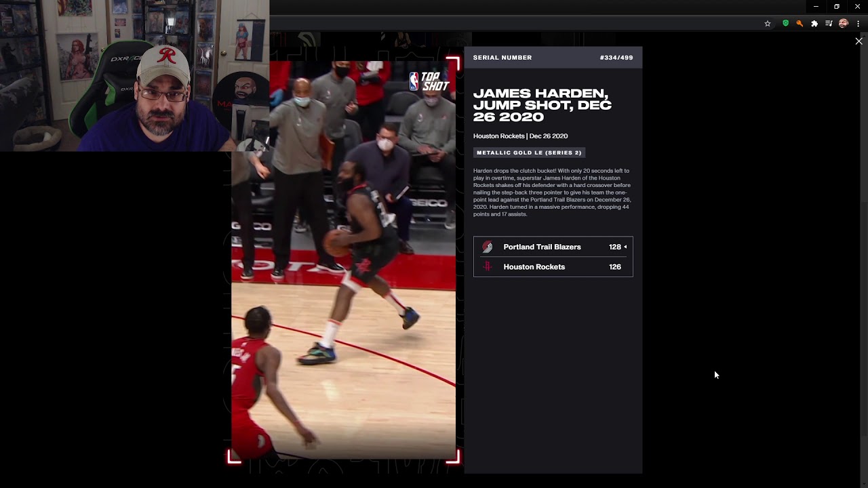Open the browser profile avatar
Screen dimensions: 868x488
click(844, 23)
